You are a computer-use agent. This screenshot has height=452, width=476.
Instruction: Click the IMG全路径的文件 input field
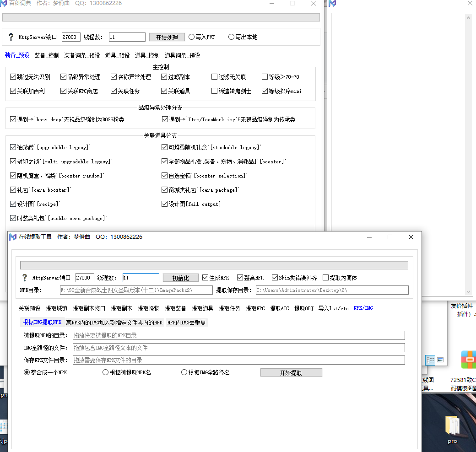coord(239,348)
